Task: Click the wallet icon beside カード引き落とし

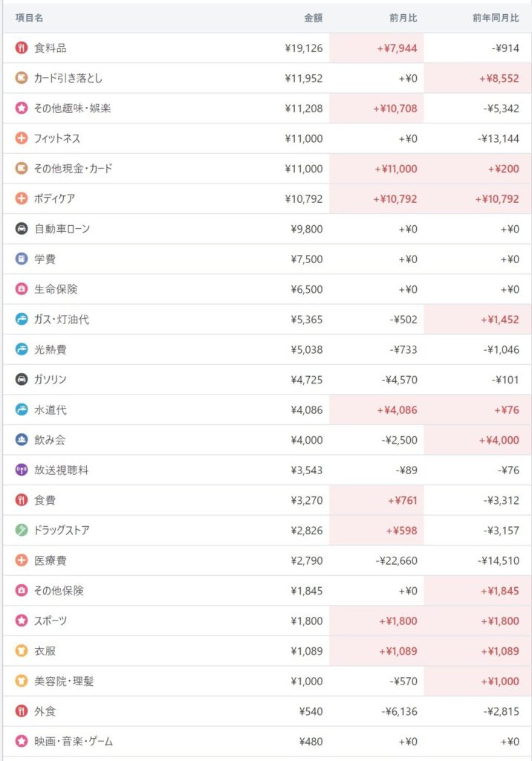Action: coord(22,78)
